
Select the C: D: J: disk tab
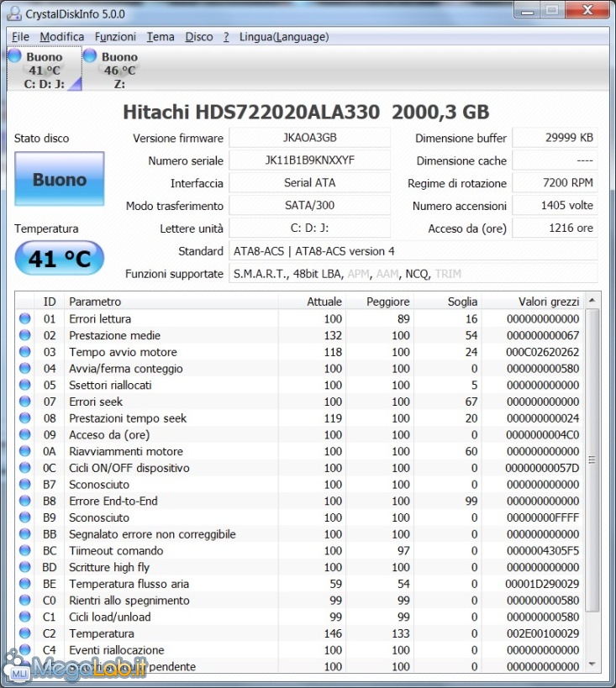(45, 69)
